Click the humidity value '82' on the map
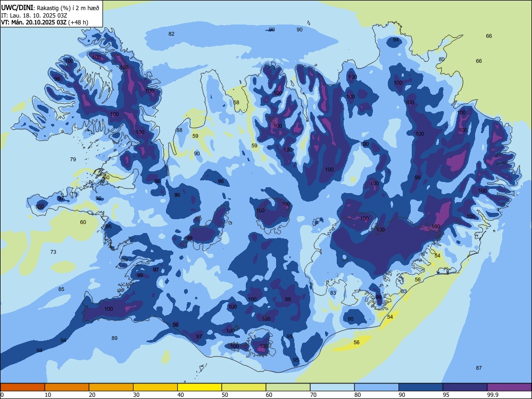 (x=171, y=34)
